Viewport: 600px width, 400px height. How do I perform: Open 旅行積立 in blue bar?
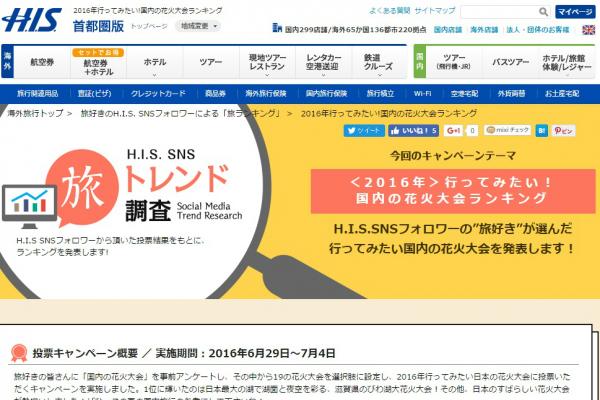click(380, 93)
